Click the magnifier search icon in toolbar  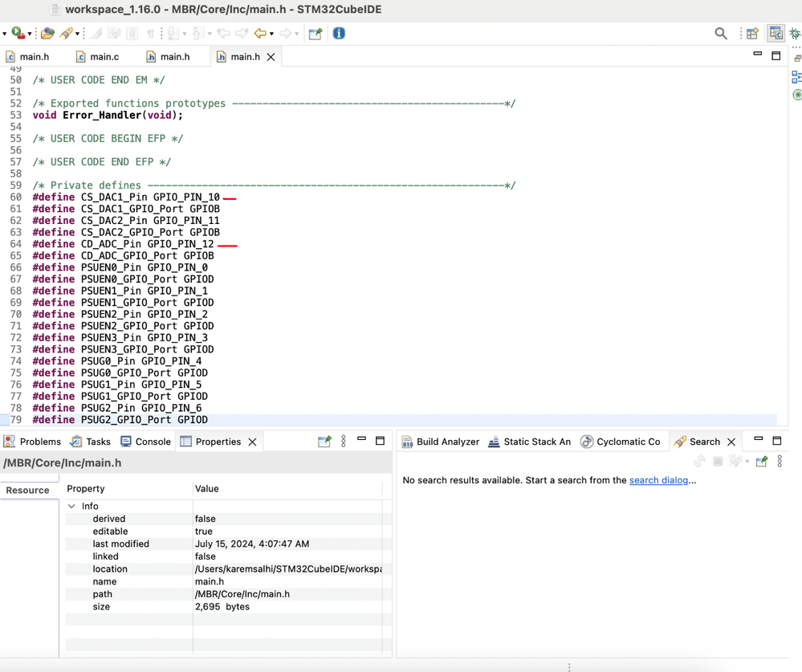pyautogui.click(x=720, y=34)
